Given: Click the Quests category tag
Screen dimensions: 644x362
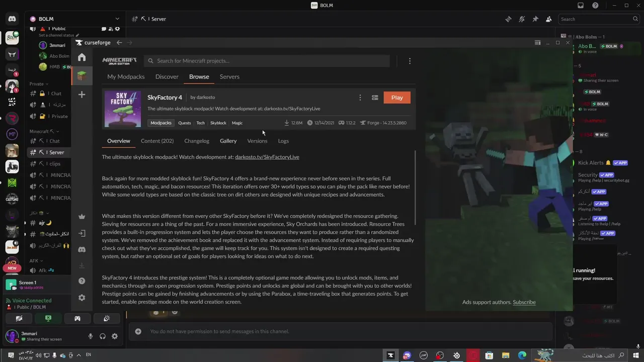Looking at the screenshot, I should pyautogui.click(x=185, y=123).
